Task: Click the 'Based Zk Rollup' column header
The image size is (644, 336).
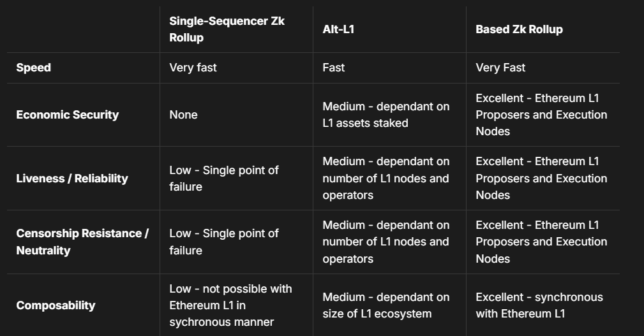Action: [x=519, y=29]
